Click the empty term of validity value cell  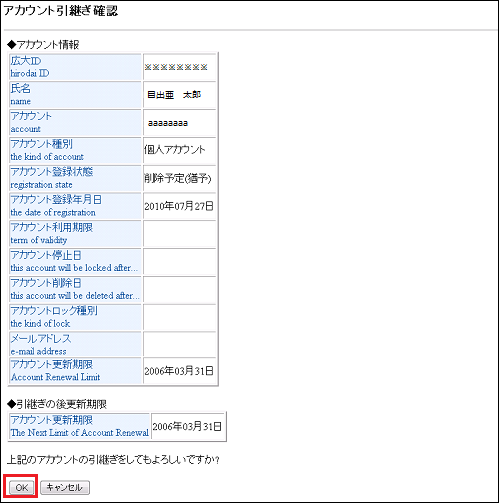180,234
